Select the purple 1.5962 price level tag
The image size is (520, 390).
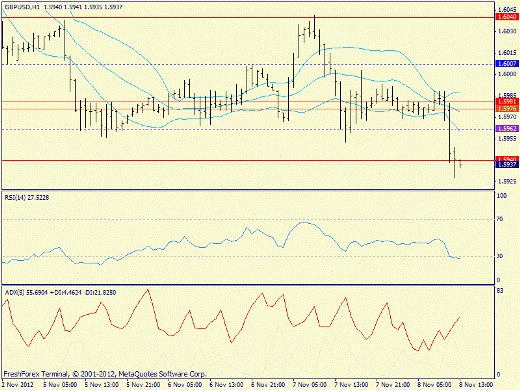tap(507, 128)
